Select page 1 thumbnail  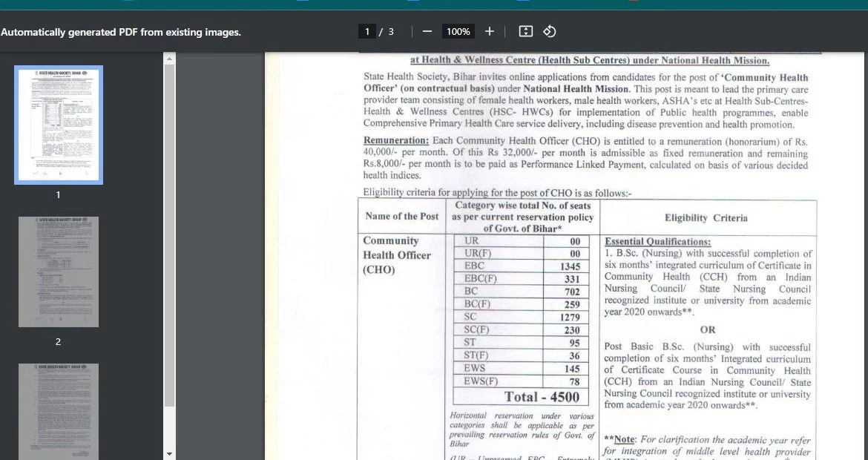(59, 125)
